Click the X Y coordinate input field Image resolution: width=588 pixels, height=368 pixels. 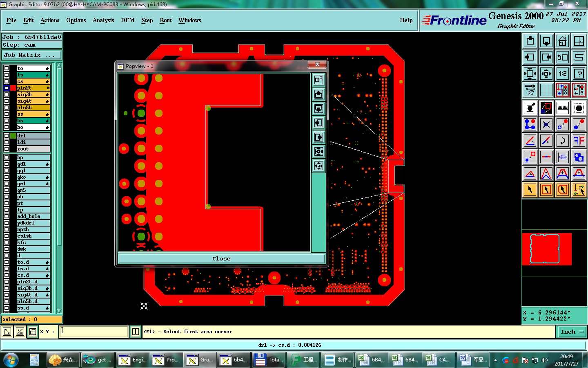click(94, 332)
